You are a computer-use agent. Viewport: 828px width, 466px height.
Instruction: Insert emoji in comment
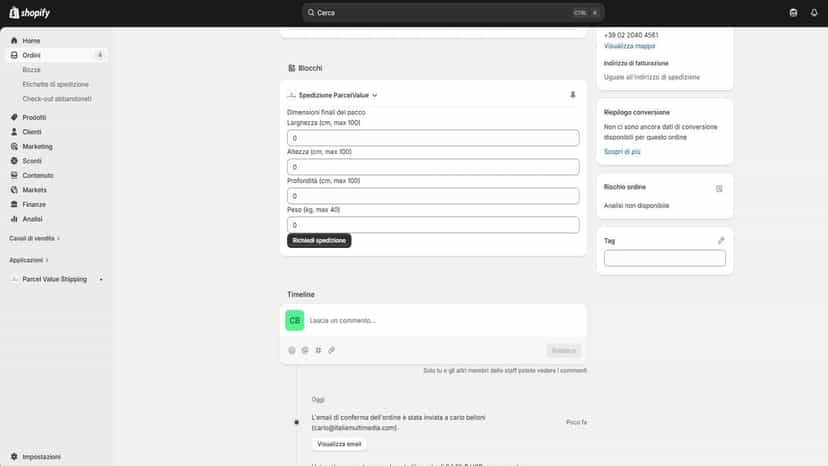pyautogui.click(x=291, y=350)
